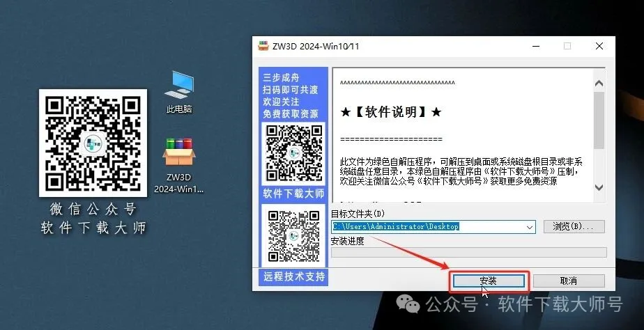Click the 软件下载大师 label in the installer sidebar
Image resolution: width=644 pixels, height=330 pixels.
click(x=293, y=194)
